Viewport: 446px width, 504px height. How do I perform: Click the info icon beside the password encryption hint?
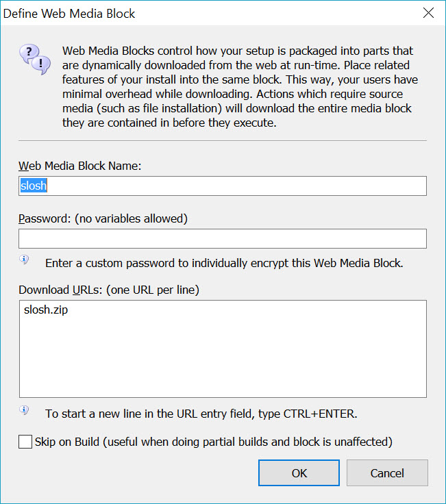tap(24, 259)
